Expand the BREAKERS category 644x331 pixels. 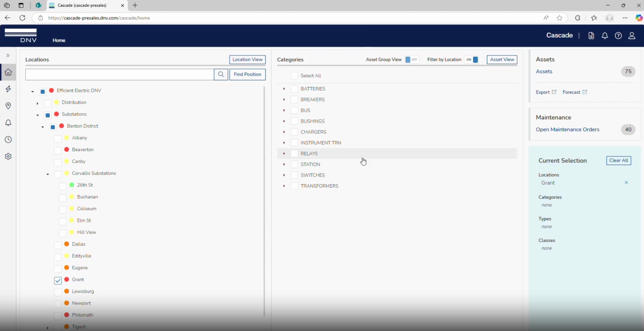[x=284, y=100]
